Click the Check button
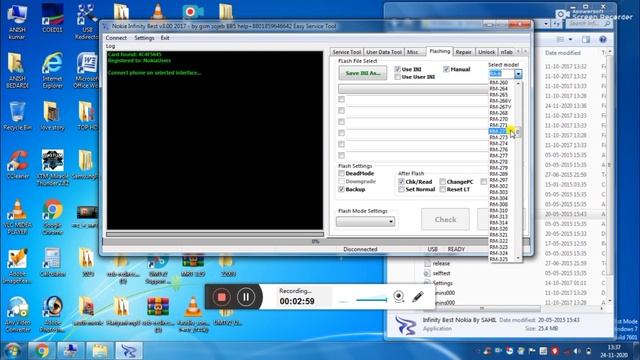The width and height of the screenshot is (640, 360). coord(445,220)
